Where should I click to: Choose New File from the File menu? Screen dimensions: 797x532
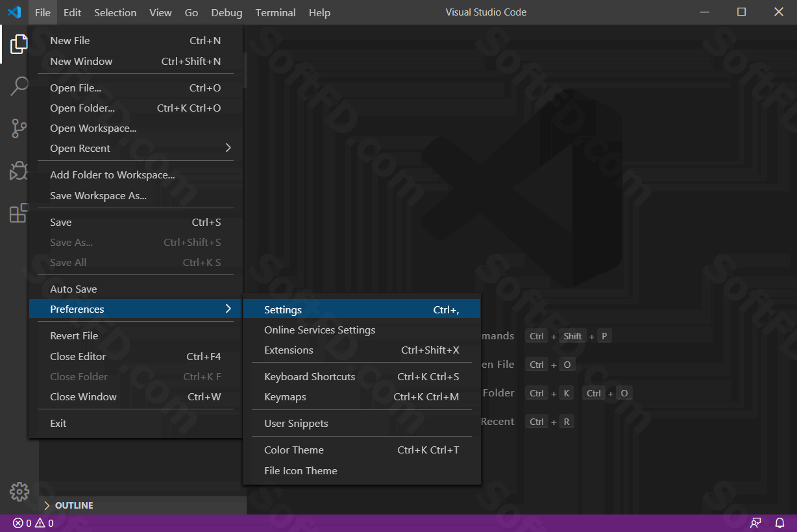[x=136, y=40]
